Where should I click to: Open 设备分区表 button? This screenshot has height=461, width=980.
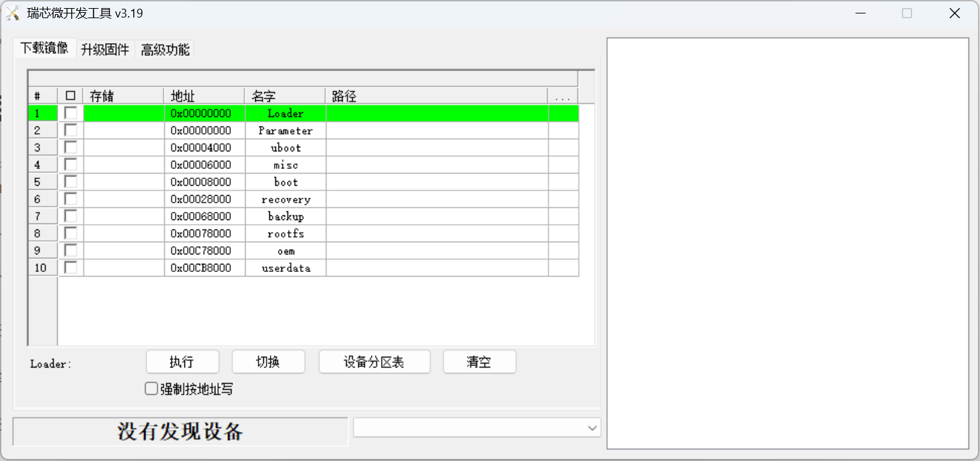[x=374, y=362]
